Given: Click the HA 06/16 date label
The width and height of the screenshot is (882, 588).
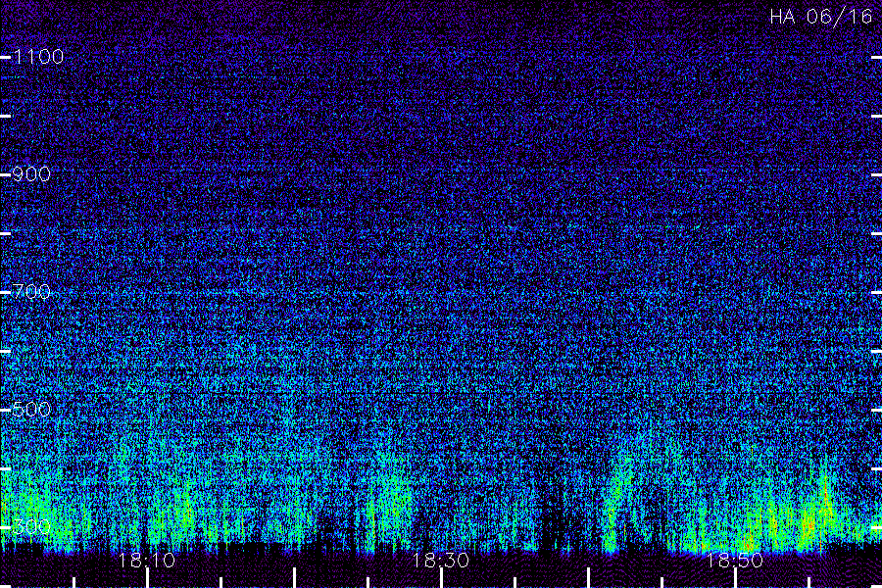Looking at the screenshot, I should tap(821, 17).
